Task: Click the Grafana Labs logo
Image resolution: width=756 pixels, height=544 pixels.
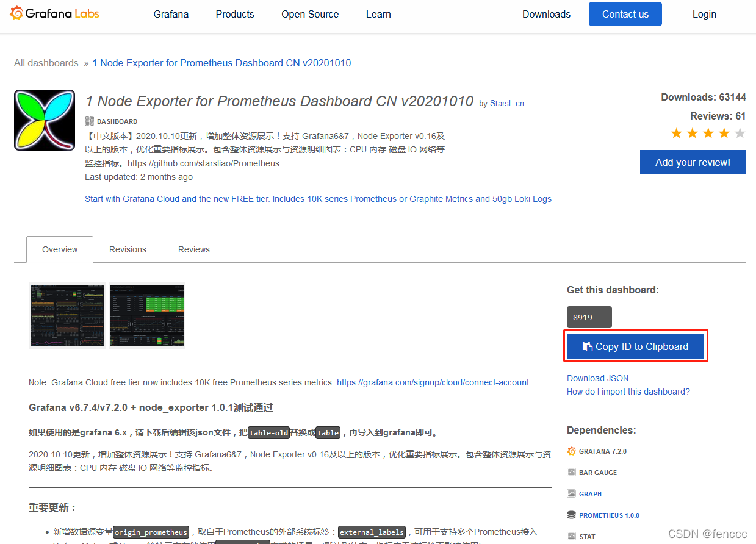Action: 54,13
